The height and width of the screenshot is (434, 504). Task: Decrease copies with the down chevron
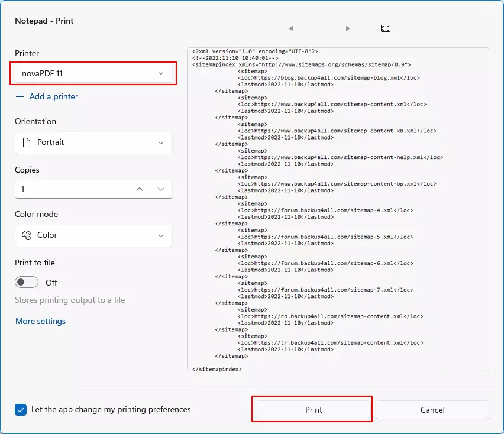(161, 189)
